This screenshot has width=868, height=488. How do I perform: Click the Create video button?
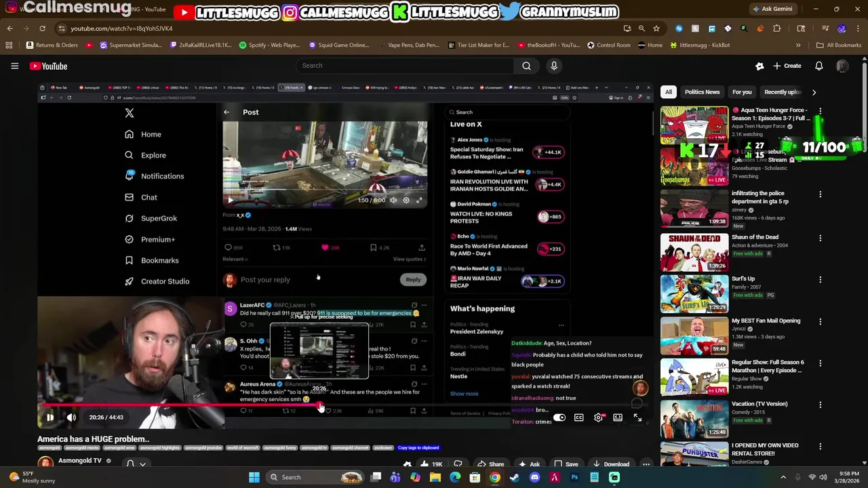tap(787, 66)
